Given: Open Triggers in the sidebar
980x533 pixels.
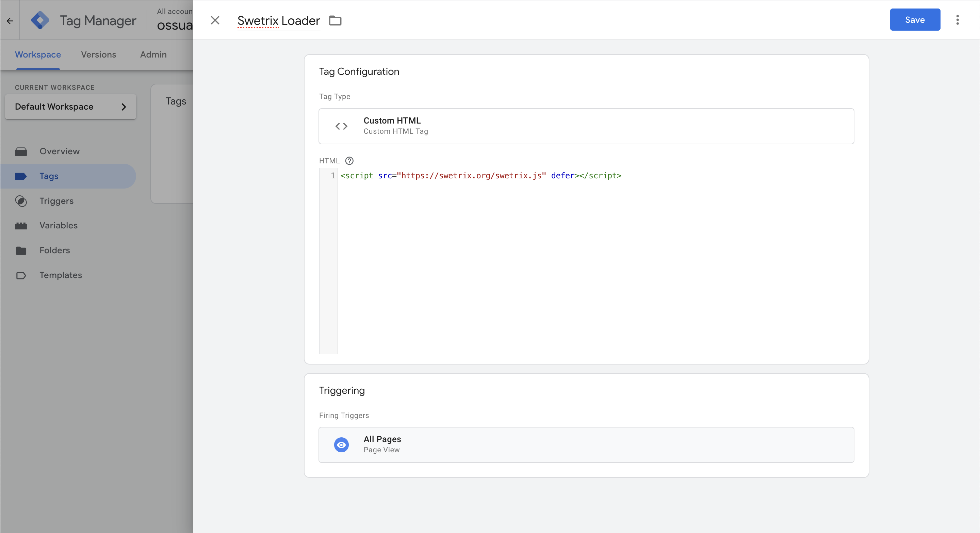Looking at the screenshot, I should pos(56,201).
